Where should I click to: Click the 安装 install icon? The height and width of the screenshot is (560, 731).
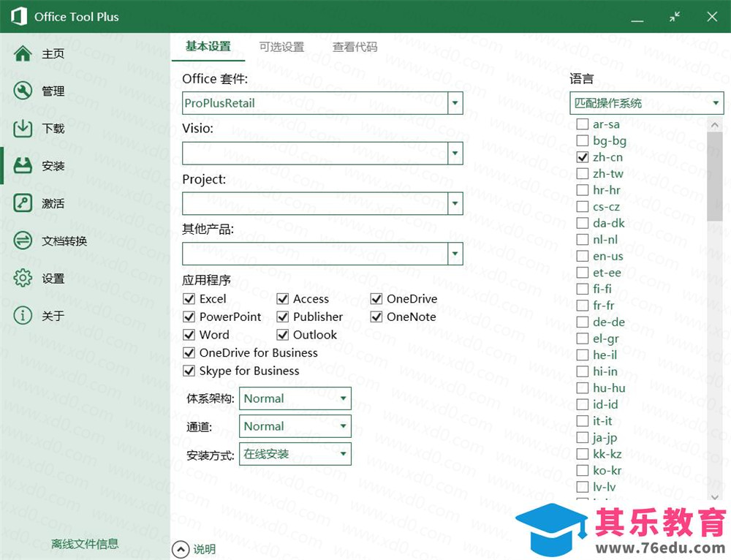coord(23,165)
